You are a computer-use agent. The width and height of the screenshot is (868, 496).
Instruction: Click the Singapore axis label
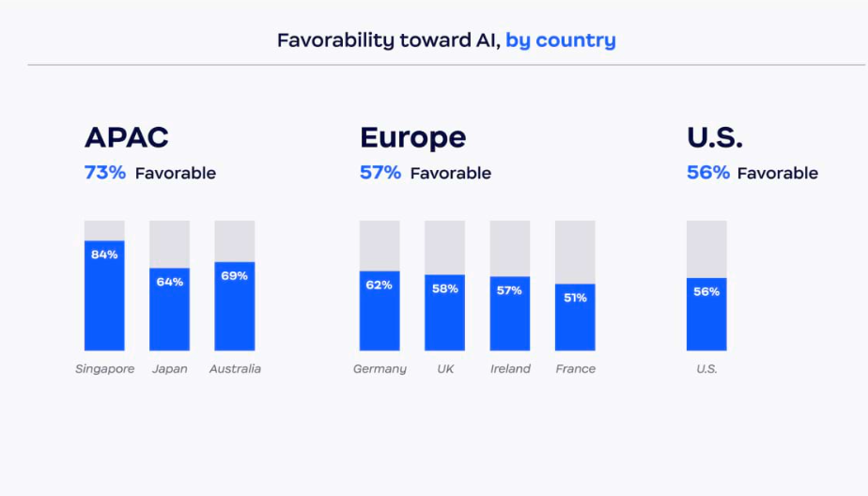click(105, 369)
